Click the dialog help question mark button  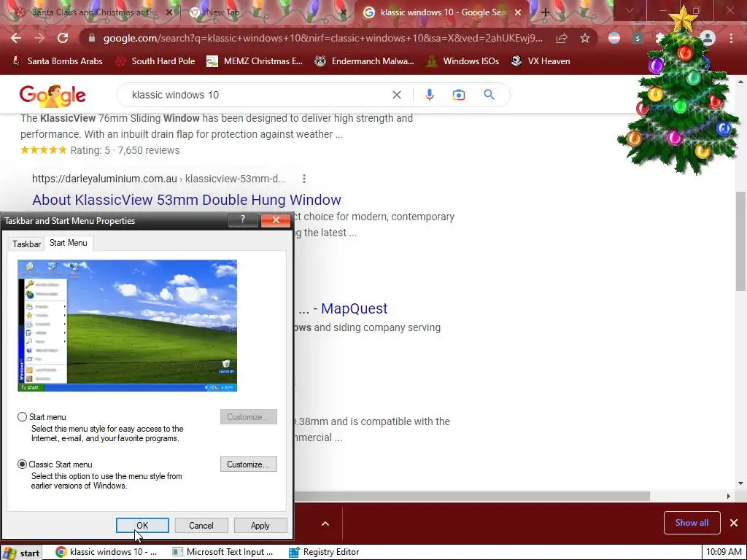(243, 219)
